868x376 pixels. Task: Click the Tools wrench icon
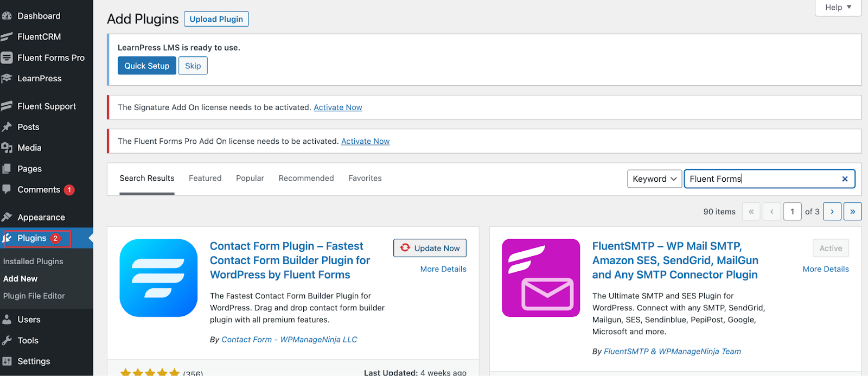pyautogui.click(x=7, y=340)
